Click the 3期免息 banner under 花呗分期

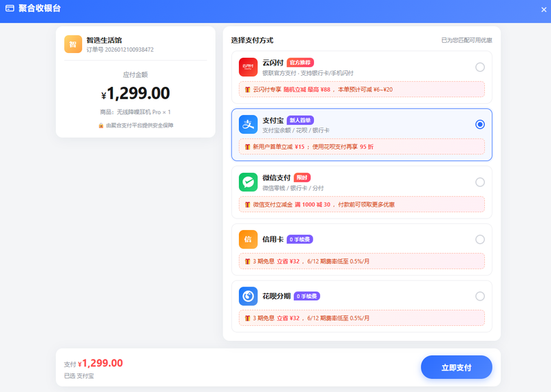click(362, 318)
